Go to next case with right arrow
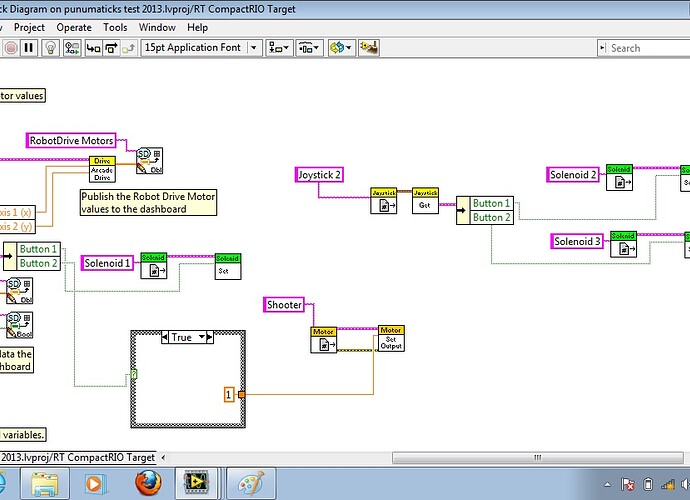The image size is (690, 500). [209, 337]
